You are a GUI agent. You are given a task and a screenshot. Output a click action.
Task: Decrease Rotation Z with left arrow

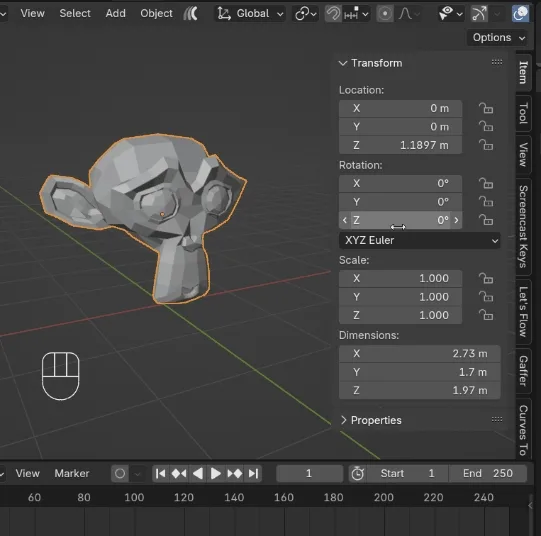coord(345,220)
